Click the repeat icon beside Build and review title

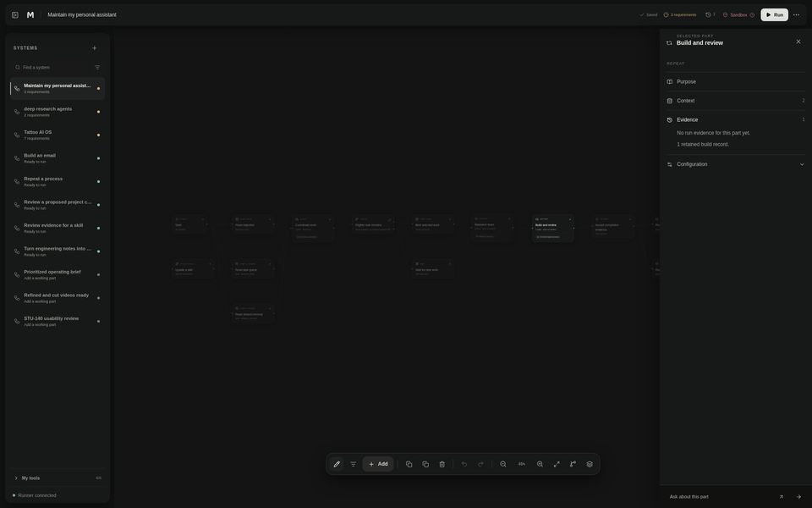coord(669,43)
